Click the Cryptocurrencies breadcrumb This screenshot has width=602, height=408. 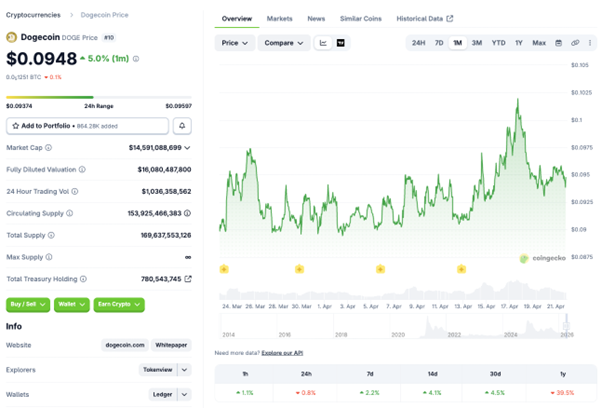coord(33,15)
